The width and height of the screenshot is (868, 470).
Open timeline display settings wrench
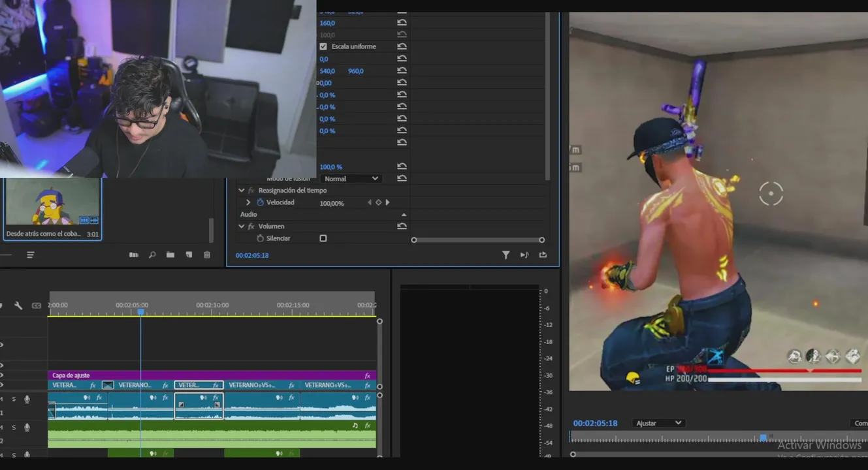click(x=18, y=305)
